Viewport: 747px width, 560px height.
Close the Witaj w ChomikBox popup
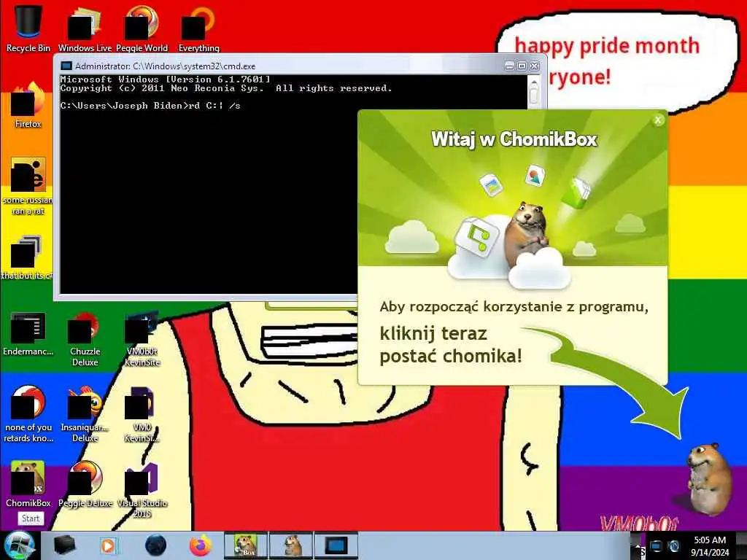click(658, 120)
